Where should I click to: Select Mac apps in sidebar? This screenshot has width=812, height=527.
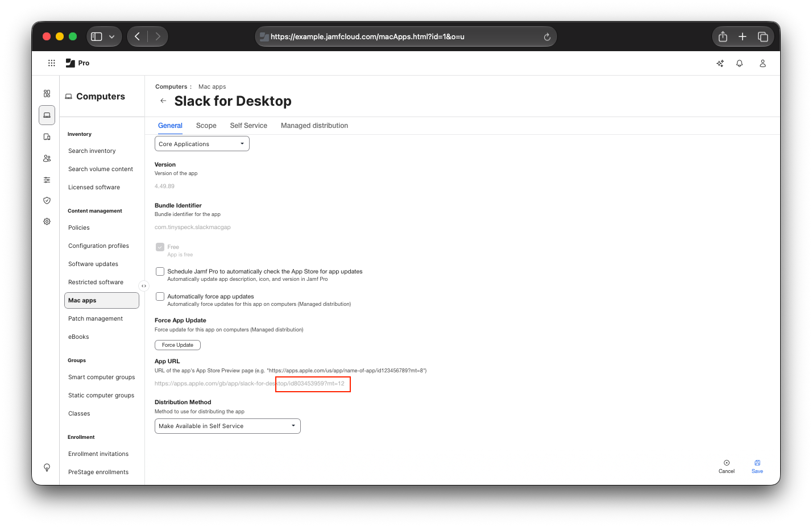tap(102, 300)
